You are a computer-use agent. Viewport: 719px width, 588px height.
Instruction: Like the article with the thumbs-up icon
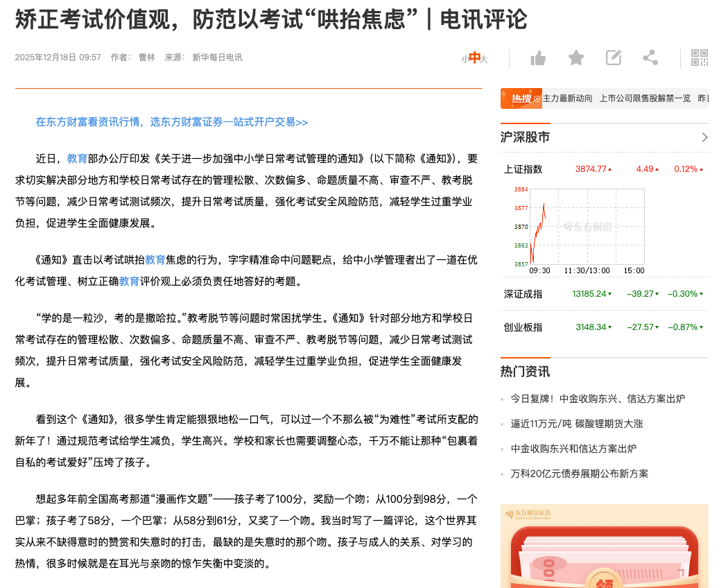(x=539, y=58)
